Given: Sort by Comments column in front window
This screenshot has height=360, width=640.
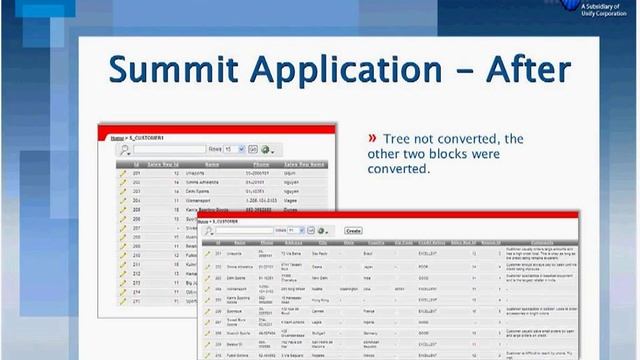Looking at the screenshot, I should click(x=542, y=243).
